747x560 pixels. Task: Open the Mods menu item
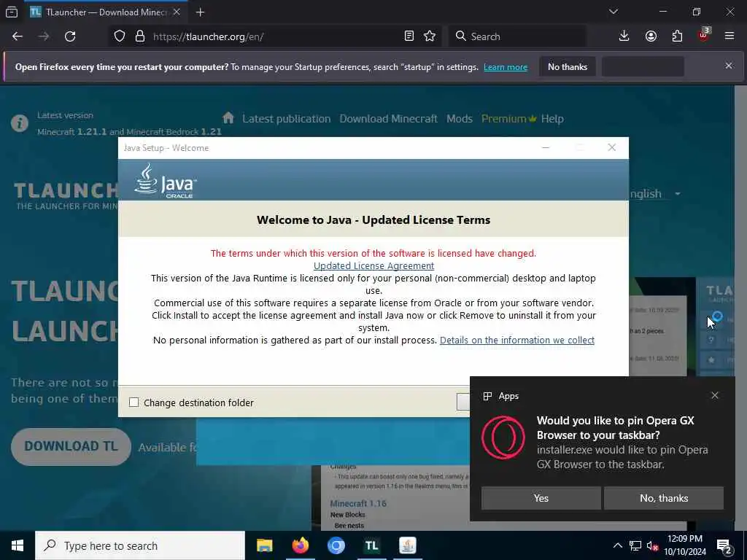(460, 119)
